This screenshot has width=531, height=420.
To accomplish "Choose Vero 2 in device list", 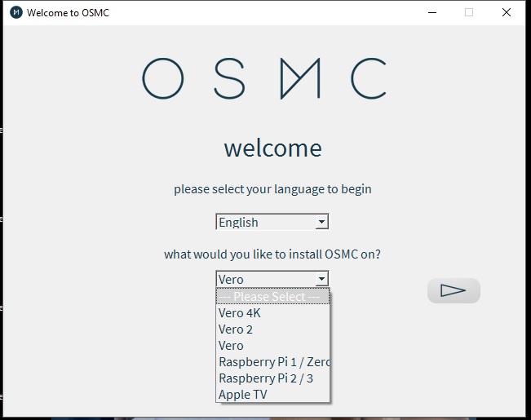I will click(x=272, y=329).
